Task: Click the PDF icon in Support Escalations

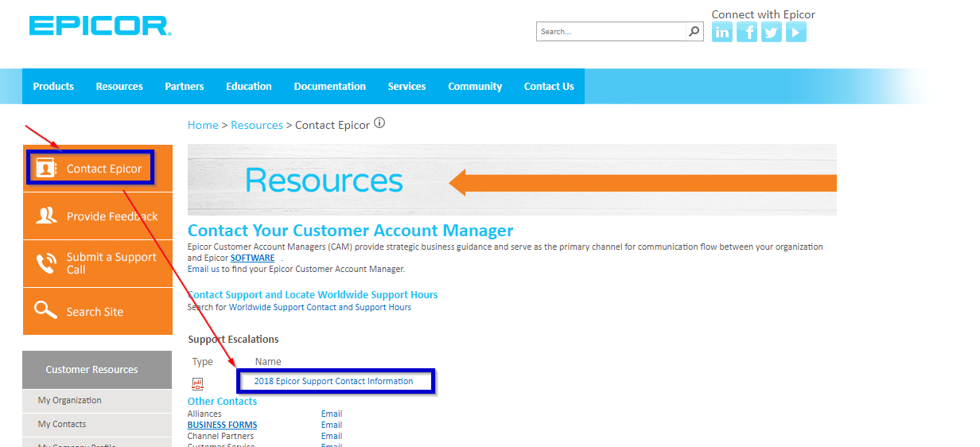Action: pos(198,383)
